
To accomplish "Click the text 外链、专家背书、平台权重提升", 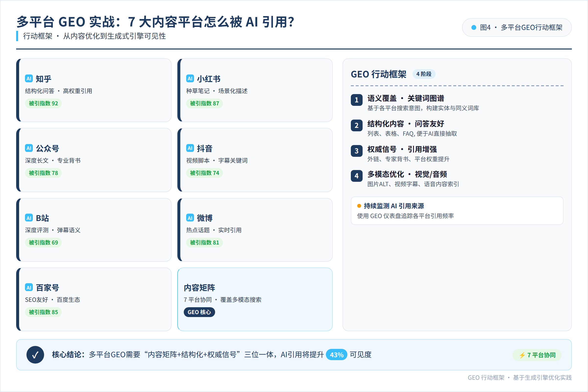I will tap(408, 159).
